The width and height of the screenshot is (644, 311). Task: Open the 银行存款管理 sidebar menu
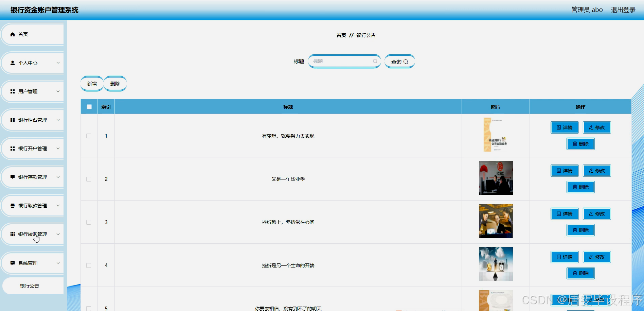(32, 177)
